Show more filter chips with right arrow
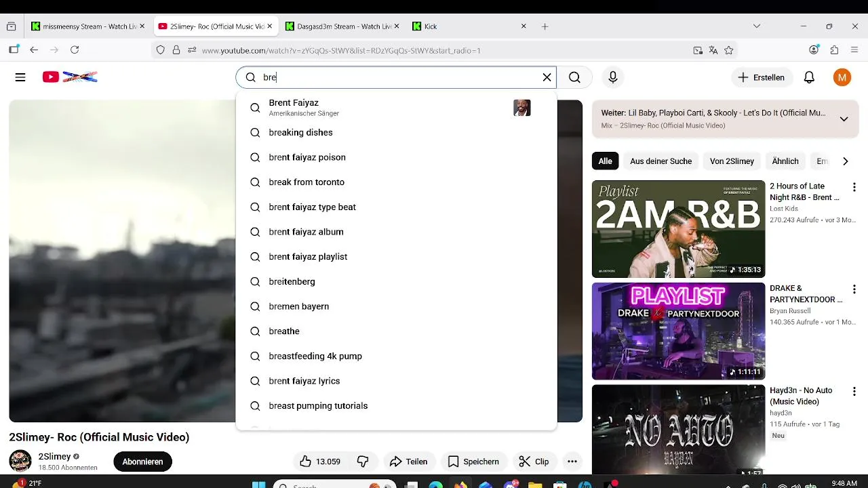The image size is (868, 488). (845, 161)
